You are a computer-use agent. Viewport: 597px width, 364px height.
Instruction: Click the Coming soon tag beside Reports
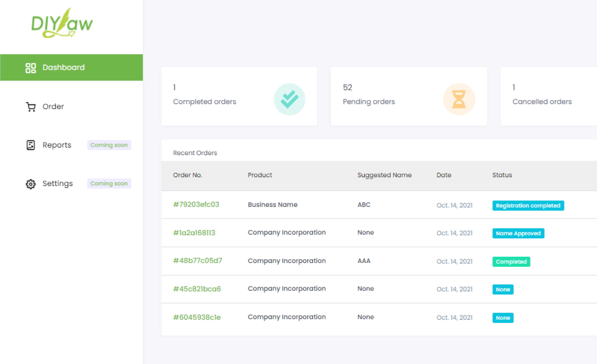(109, 145)
